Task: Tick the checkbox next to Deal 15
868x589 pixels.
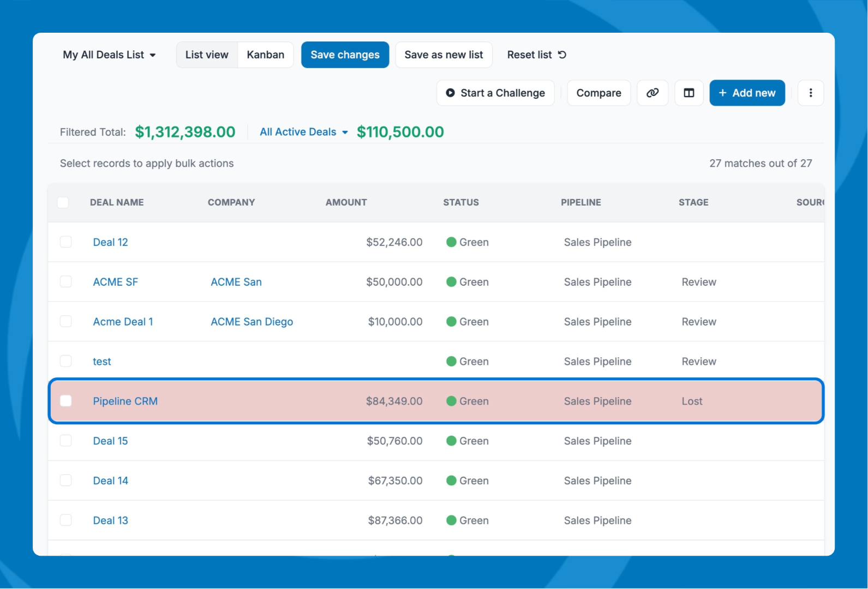Action: point(66,441)
